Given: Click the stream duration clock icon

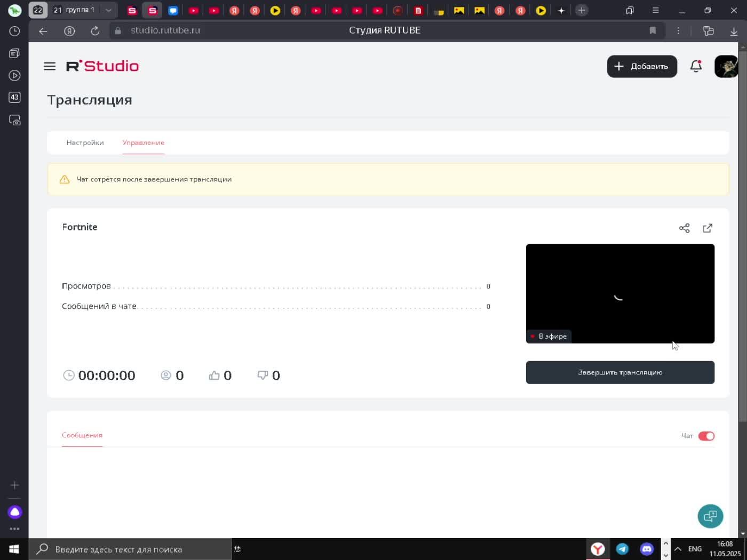Looking at the screenshot, I should pos(69,375).
